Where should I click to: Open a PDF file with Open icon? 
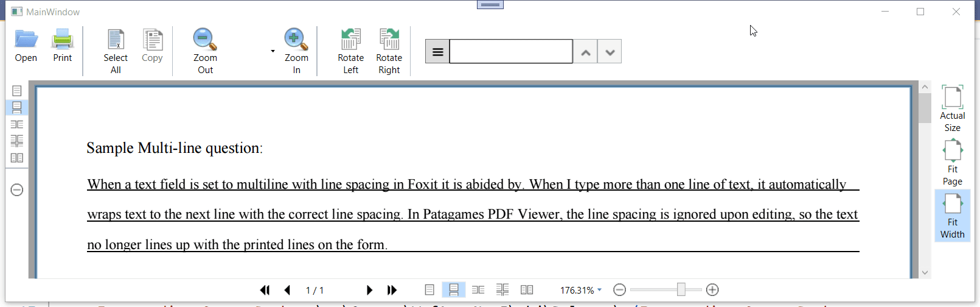click(x=26, y=39)
